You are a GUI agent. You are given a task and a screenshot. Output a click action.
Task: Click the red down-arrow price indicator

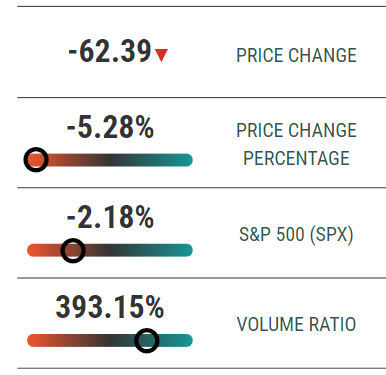(161, 55)
